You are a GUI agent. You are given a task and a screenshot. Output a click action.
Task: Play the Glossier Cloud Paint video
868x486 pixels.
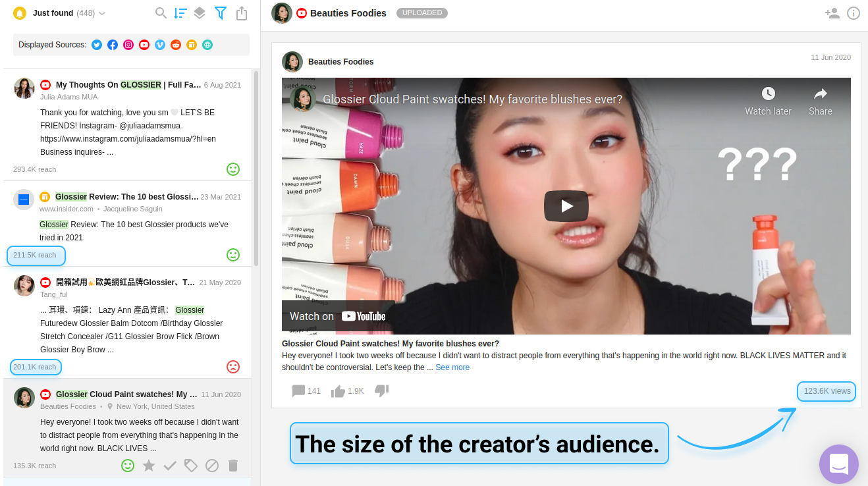pyautogui.click(x=566, y=206)
